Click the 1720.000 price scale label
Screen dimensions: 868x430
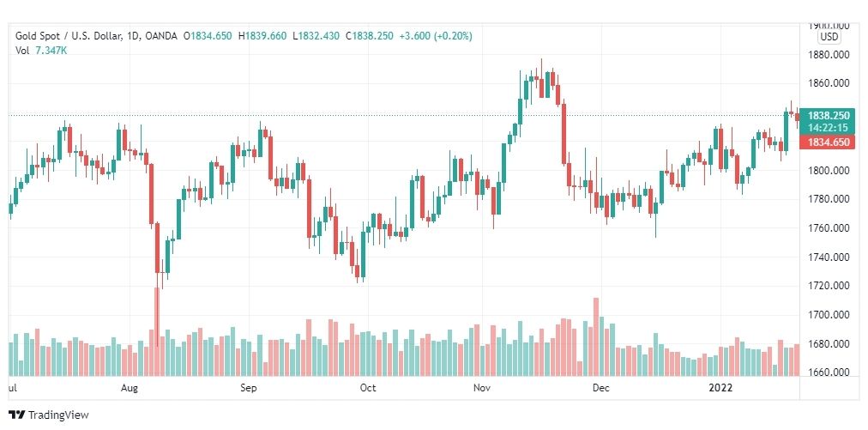point(829,286)
